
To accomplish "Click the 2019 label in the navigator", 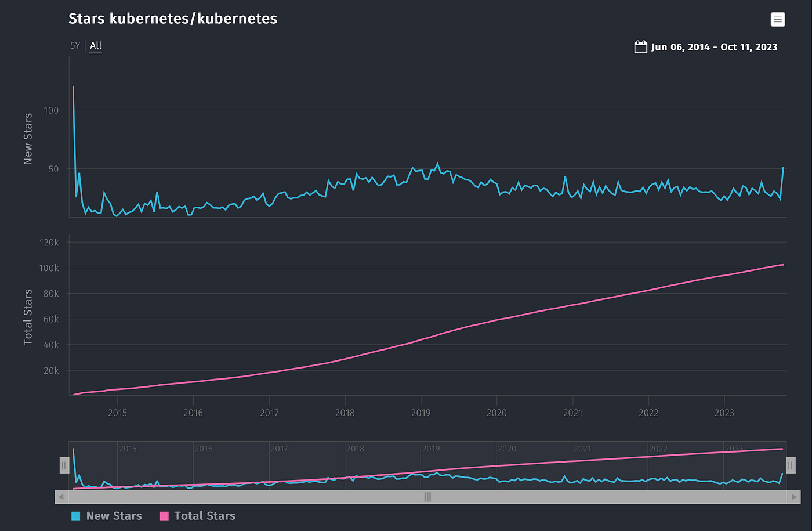I will (x=431, y=449).
